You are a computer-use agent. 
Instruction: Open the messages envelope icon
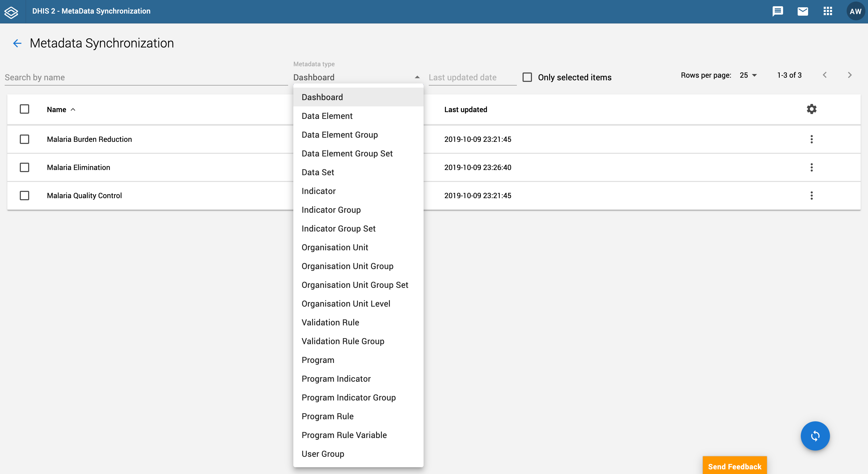click(803, 11)
